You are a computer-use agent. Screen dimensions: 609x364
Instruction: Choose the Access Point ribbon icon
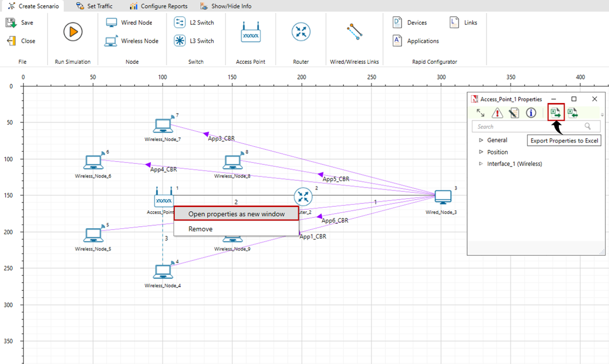pos(250,32)
